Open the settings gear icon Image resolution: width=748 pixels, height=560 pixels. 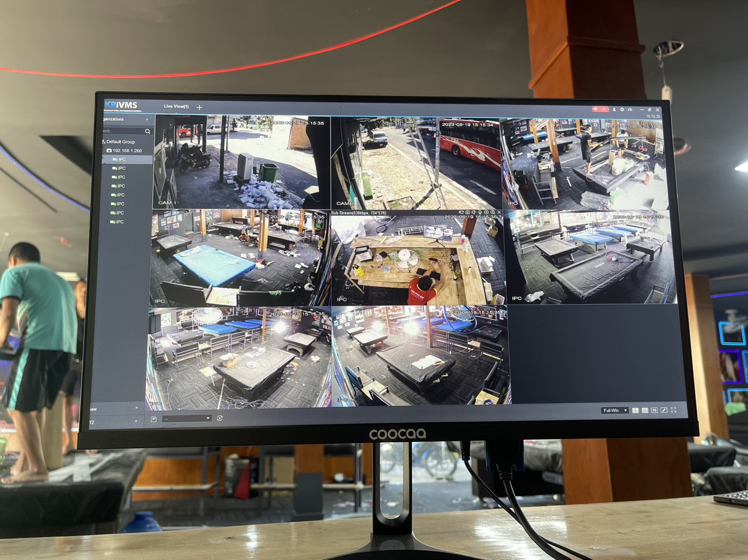[622, 110]
